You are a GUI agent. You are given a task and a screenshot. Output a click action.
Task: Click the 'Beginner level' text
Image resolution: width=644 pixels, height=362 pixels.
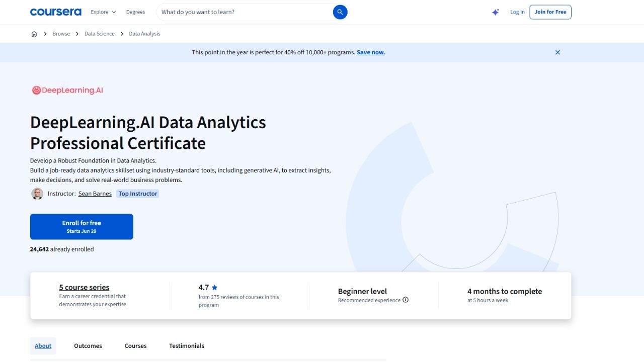click(x=362, y=291)
